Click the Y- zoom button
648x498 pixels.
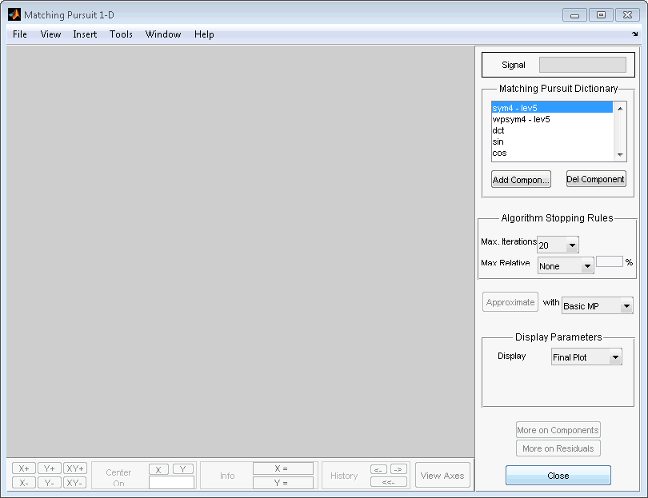(50, 482)
